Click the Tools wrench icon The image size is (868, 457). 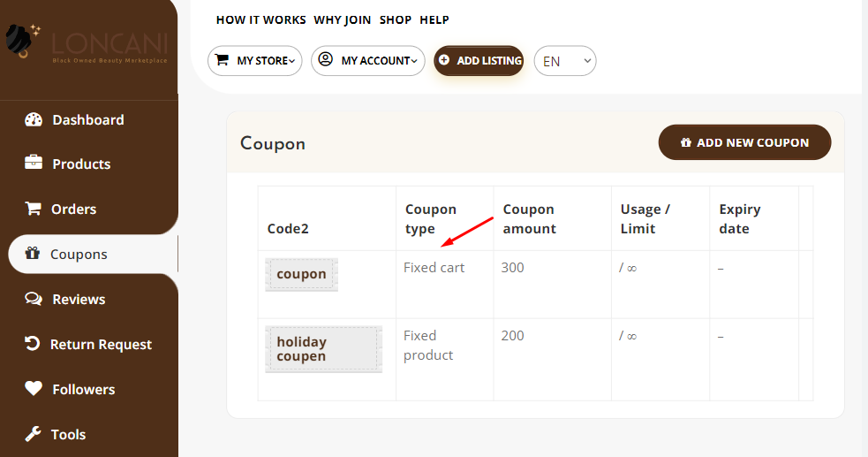click(x=33, y=434)
